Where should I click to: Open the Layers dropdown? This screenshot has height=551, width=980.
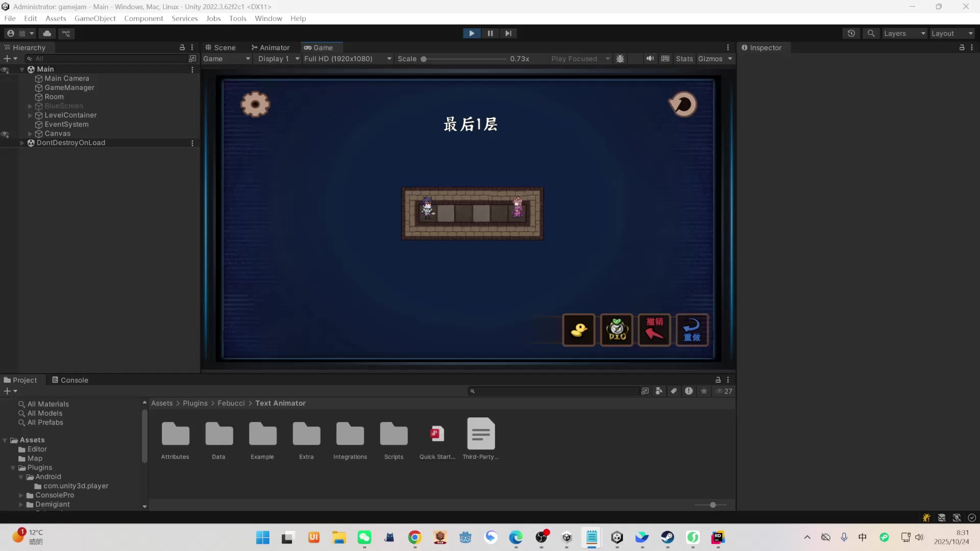click(904, 33)
